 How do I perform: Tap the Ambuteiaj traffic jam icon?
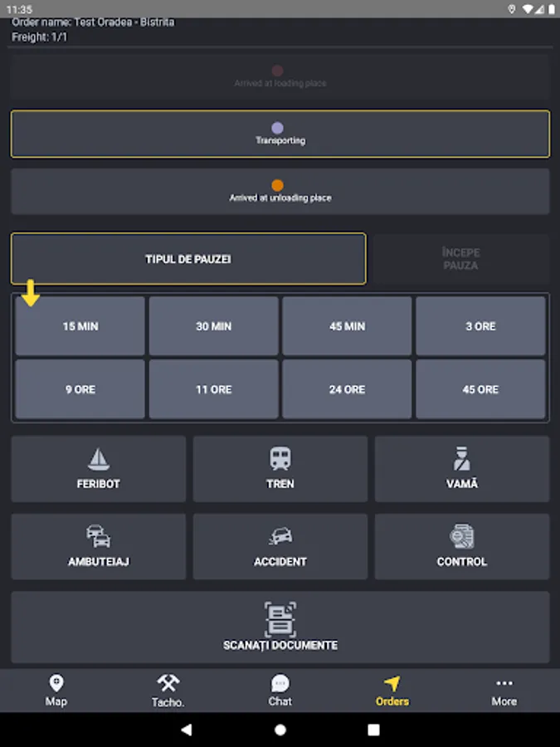click(x=99, y=536)
